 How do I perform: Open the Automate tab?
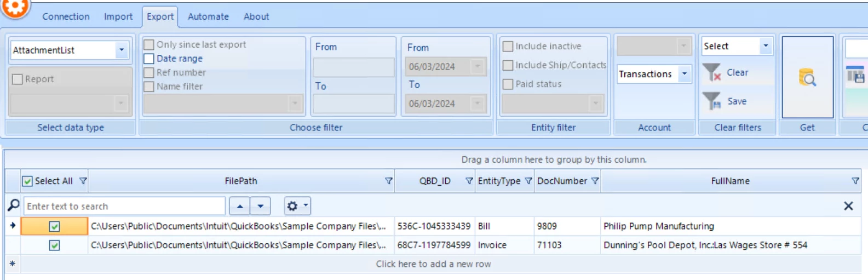[208, 16]
